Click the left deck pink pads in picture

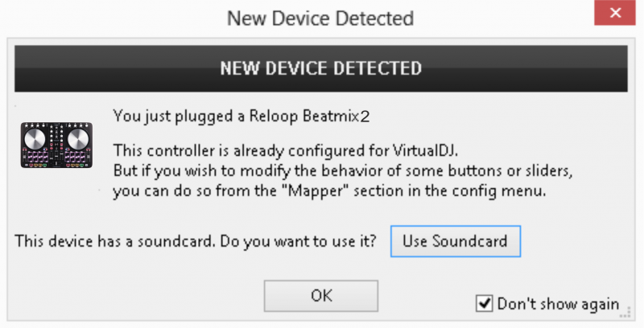tap(37, 156)
